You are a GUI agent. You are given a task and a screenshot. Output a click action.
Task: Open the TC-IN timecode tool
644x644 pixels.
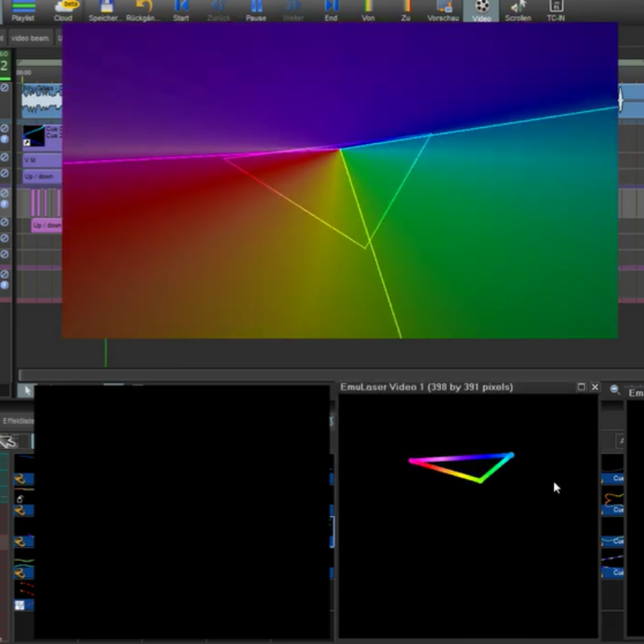pos(555,10)
